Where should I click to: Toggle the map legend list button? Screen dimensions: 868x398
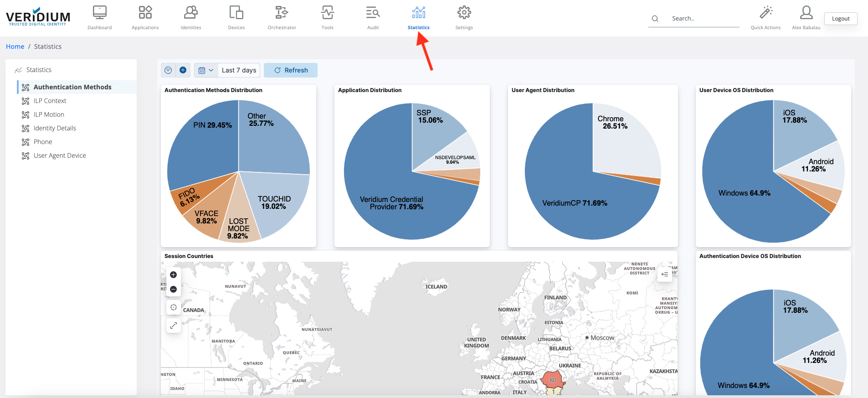[x=665, y=274]
